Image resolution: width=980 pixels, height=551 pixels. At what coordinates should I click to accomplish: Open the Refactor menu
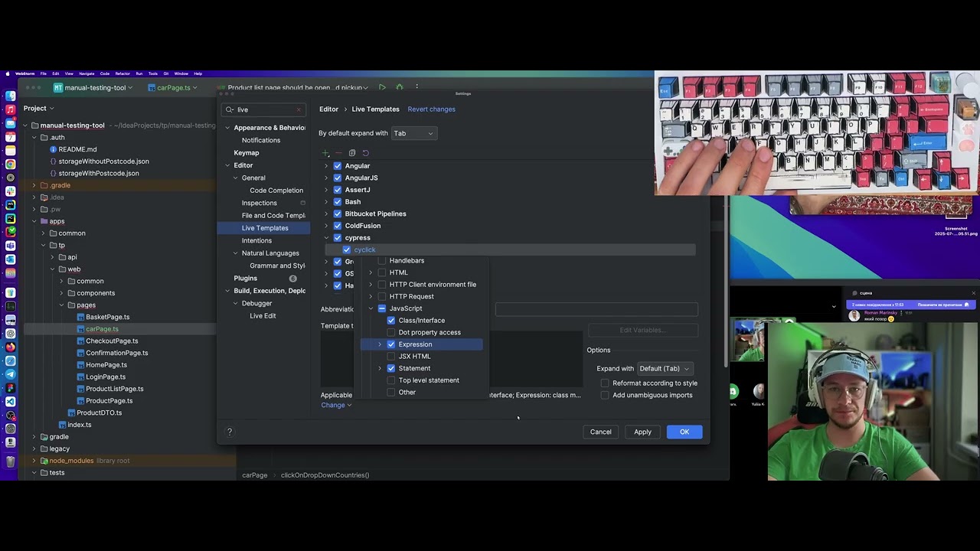click(x=122, y=73)
